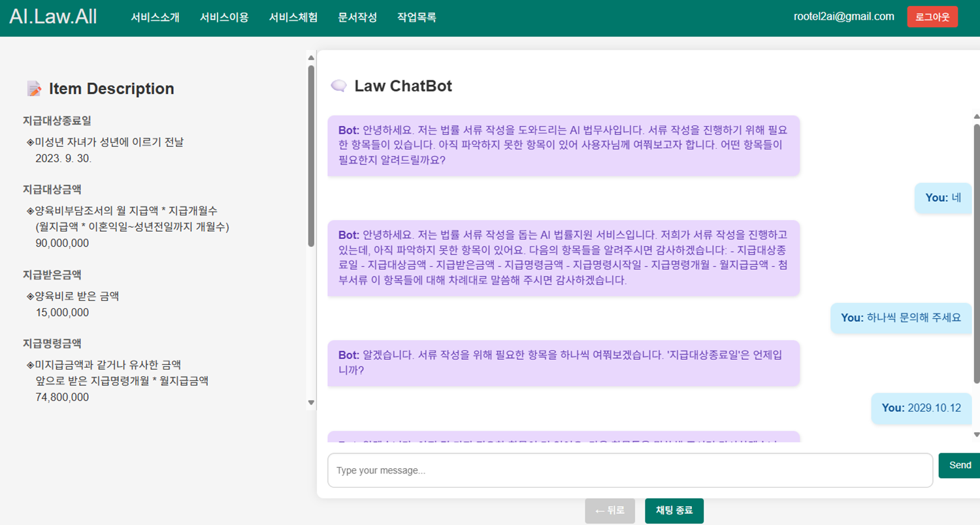Click the Bot message listing required items
Viewport: 980px width, 525px height.
564,258
